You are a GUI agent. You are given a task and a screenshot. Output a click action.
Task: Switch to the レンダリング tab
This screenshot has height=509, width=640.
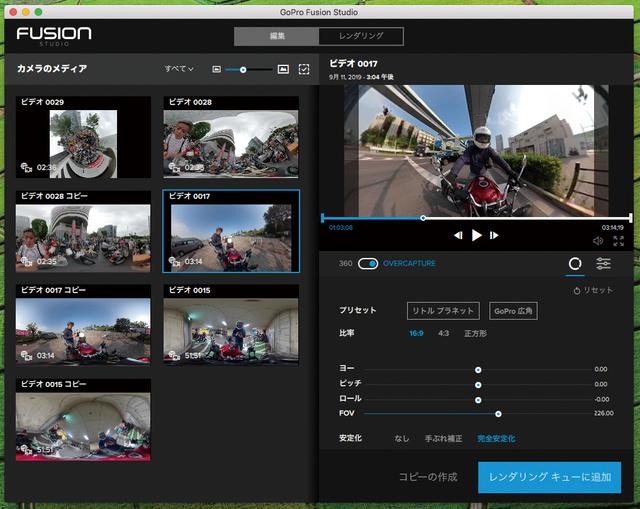(361, 36)
